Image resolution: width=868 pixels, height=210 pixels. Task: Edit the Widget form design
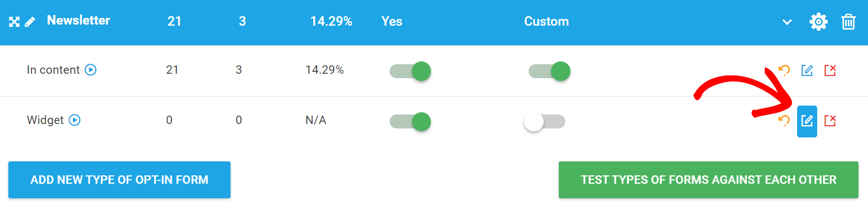click(x=807, y=121)
